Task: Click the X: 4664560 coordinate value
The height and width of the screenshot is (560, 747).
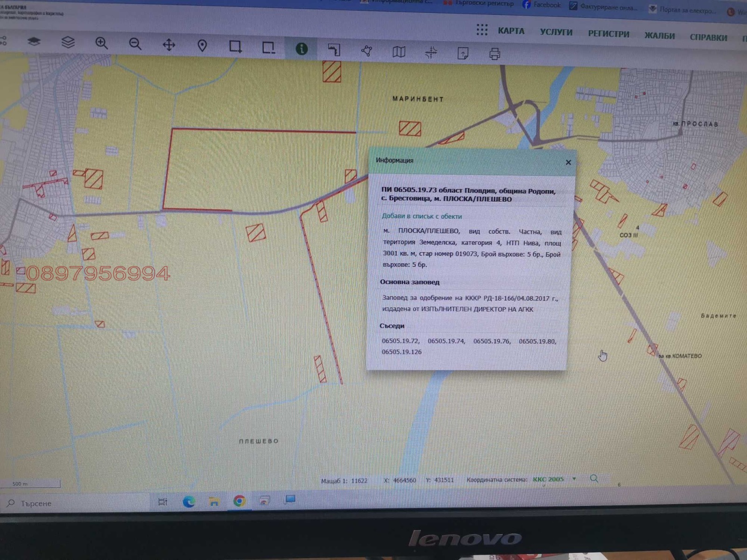Action: [400, 480]
